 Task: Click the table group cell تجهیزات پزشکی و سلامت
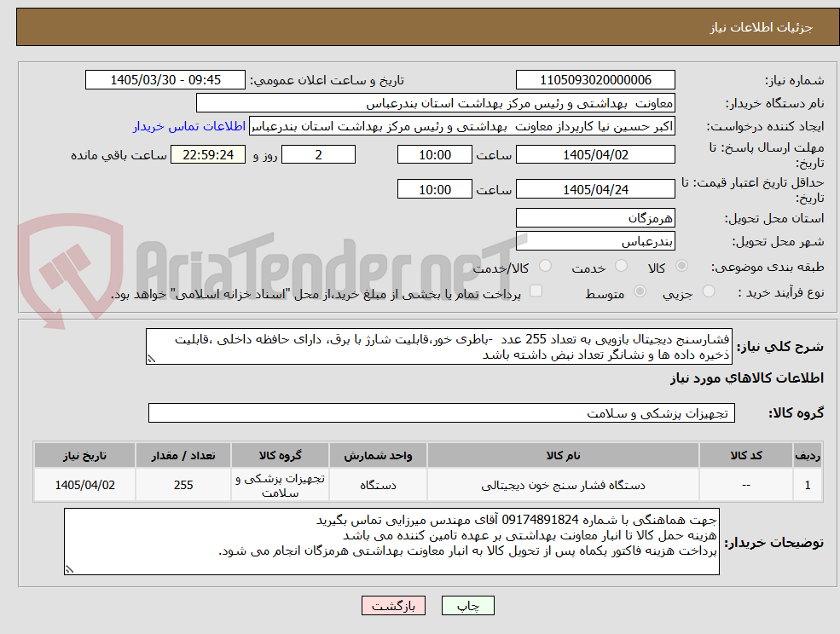coord(280,485)
